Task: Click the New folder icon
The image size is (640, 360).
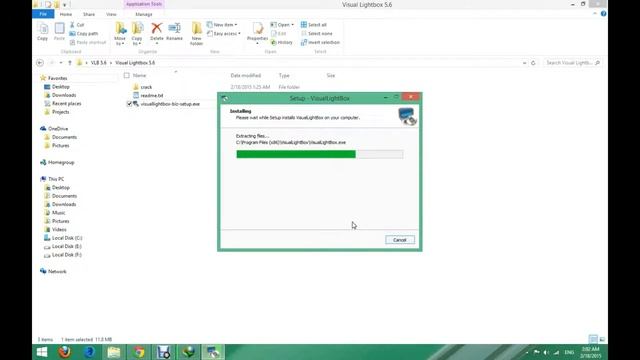Action: (x=196, y=28)
